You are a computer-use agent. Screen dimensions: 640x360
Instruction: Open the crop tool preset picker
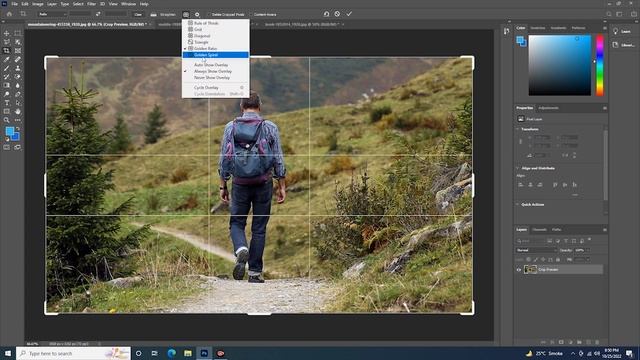[24, 14]
